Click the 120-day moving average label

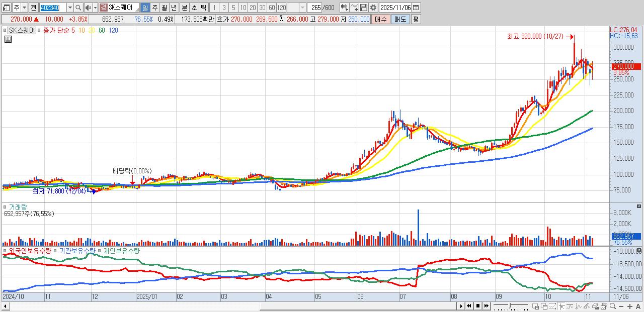[x=114, y=31]
